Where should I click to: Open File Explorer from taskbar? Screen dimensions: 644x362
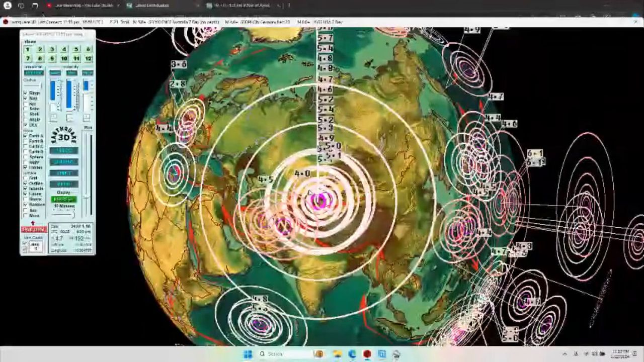(x=338, y=354)
